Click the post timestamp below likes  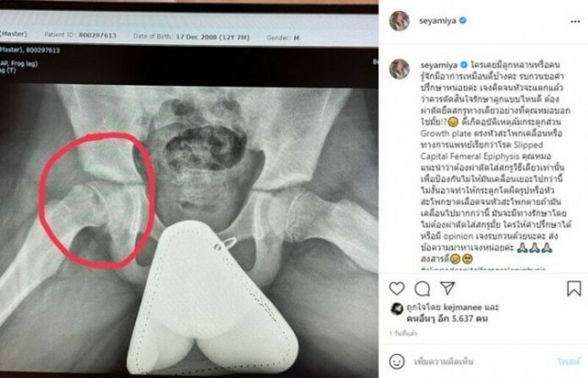click(403, 333)
